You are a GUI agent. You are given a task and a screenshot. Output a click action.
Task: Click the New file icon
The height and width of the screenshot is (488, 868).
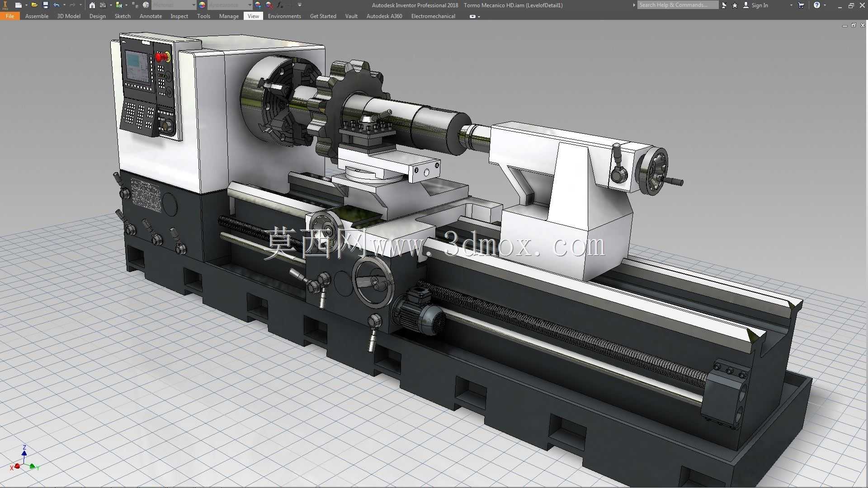18,5
